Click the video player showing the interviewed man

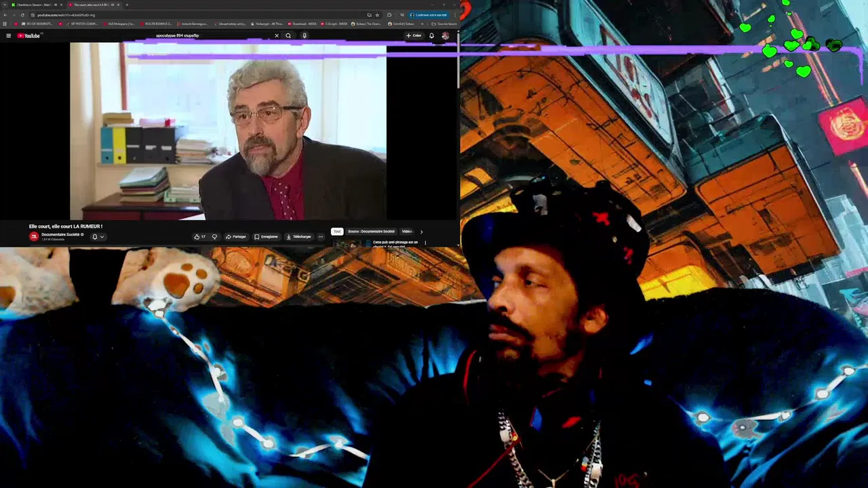pyautogui.click(x=228, y=131)
